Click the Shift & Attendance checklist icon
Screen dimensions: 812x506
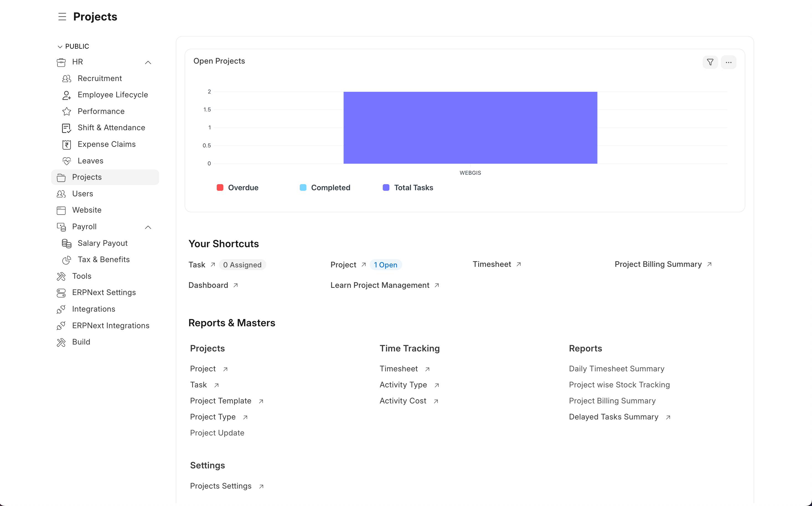click(67, 128)
